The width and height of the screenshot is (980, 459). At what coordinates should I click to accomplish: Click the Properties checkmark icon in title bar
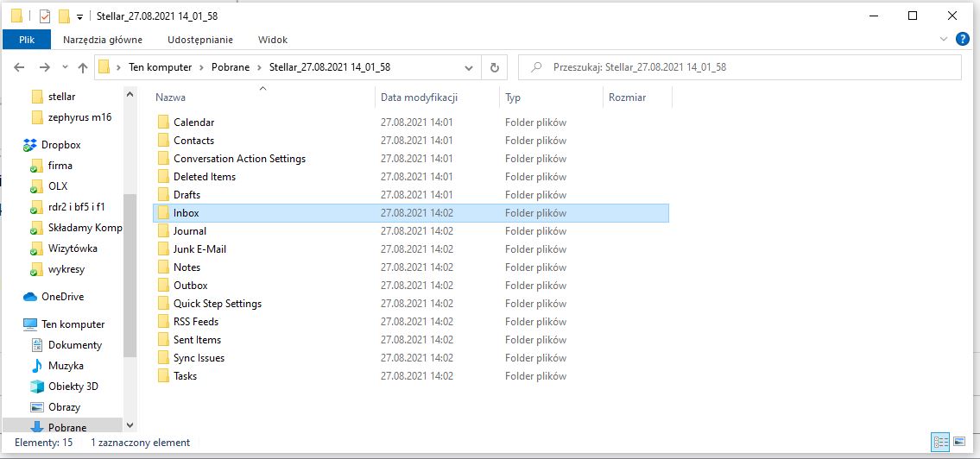click(45, 16)
